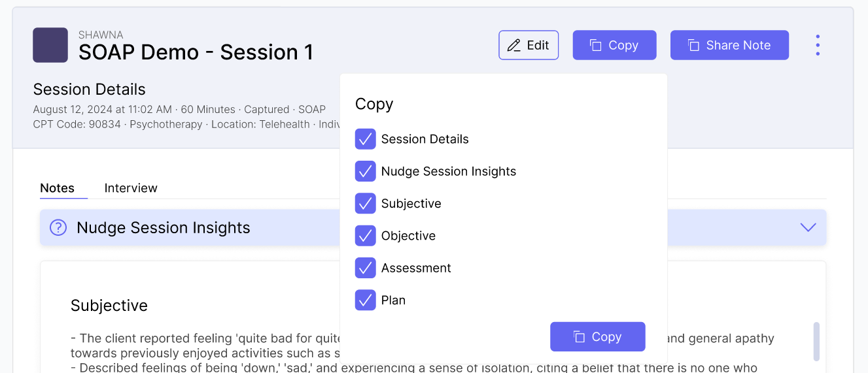Click the purple client avatar square
Image resolution: width=868 pixels, height=373 pixels.
pyautogui.click(x=50, y=45)
